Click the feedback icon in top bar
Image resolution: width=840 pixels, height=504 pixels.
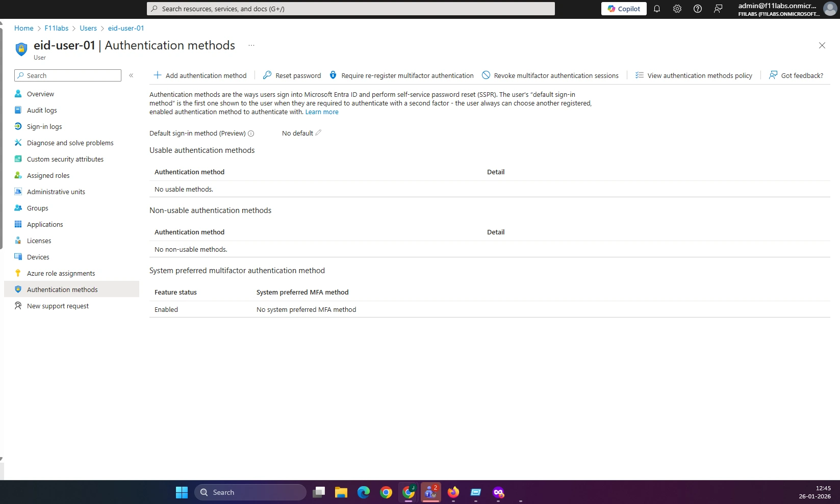point(718,9)
